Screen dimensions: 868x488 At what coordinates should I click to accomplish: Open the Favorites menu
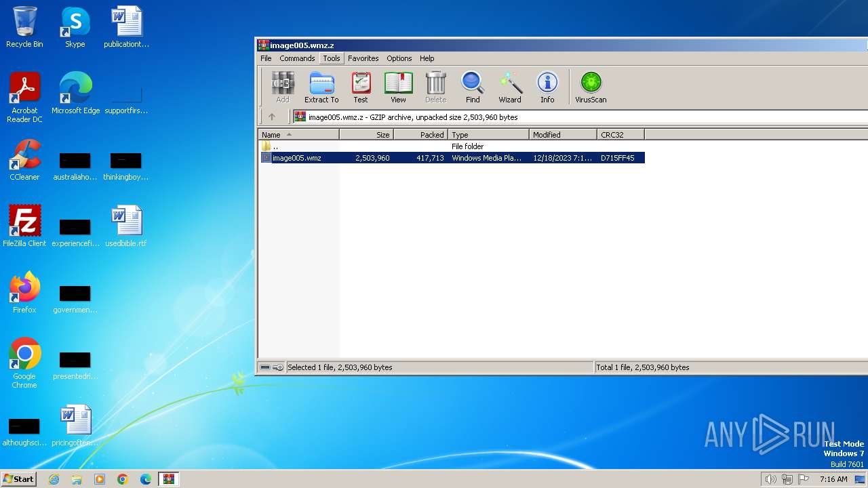(363, 58)
